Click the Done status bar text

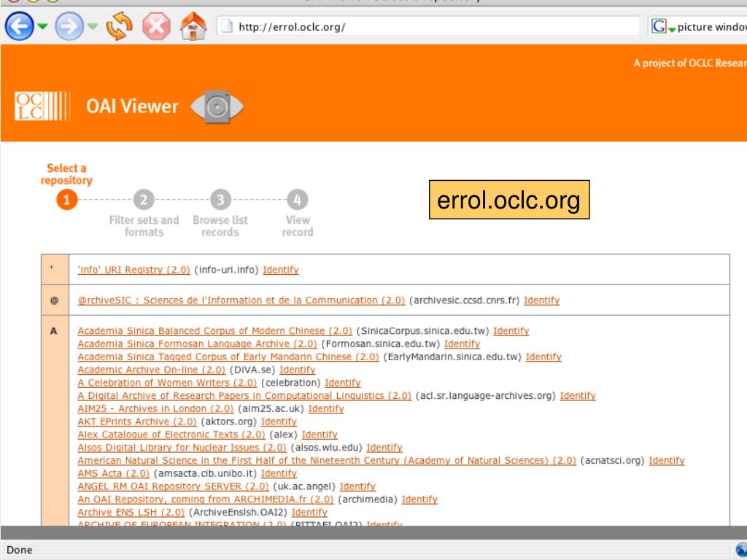[20, 550]
